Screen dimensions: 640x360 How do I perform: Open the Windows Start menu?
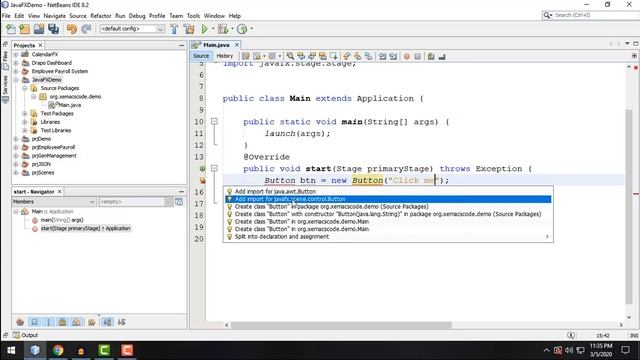click(x=11, y=350)
